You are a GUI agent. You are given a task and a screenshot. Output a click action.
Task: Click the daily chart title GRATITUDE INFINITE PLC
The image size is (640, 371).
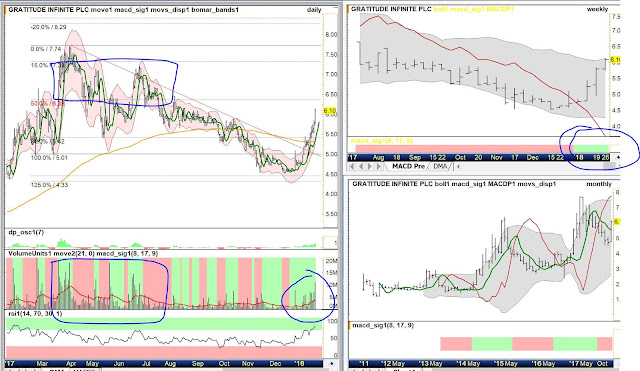(48, 9)
